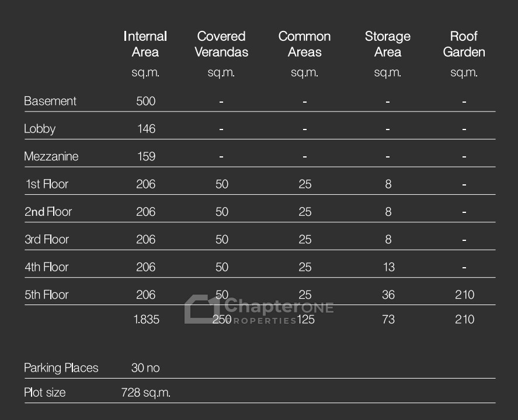Image resolution: width=518 pixels, height=420 pixels.
Task: Select the 5th Floor storage value 36
Action: [388, 295]
